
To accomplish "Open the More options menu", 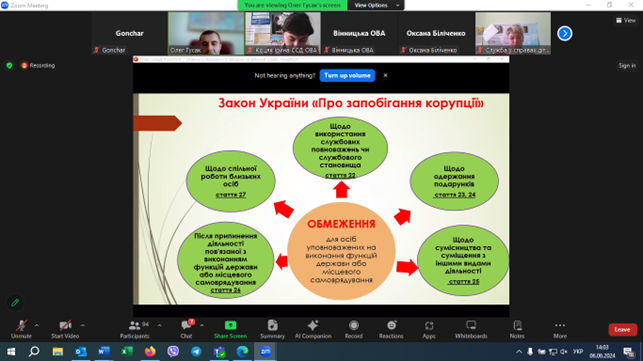I will tap(560, 329).
